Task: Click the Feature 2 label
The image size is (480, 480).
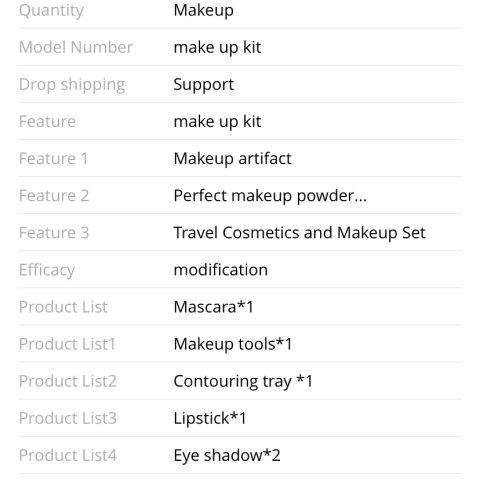Action: click(54, 196)
